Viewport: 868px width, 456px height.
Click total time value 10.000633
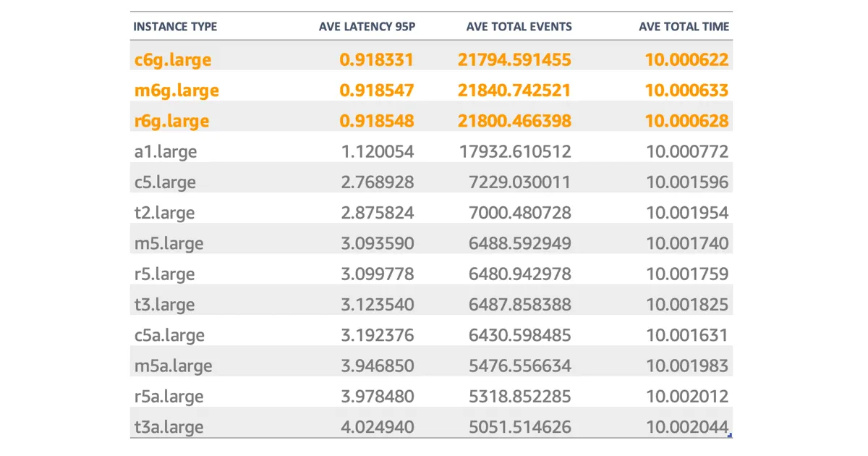pos(687,90)
